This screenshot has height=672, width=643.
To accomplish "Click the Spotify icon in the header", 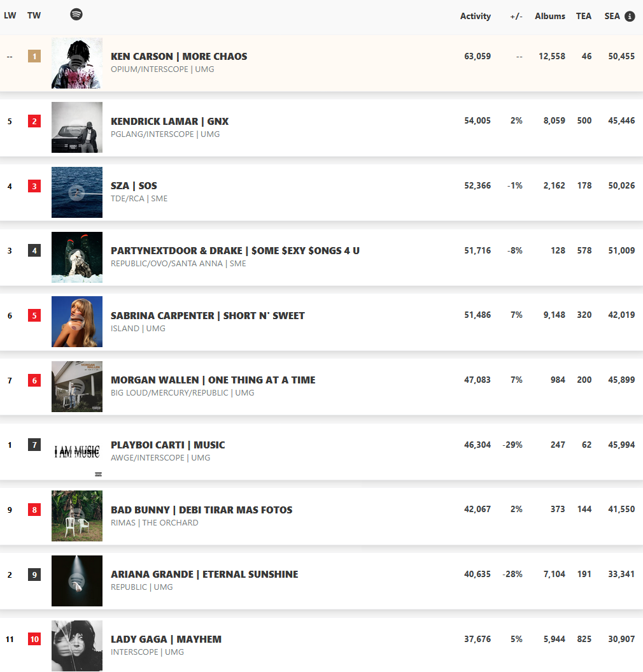I will click(x=76, y=14).
